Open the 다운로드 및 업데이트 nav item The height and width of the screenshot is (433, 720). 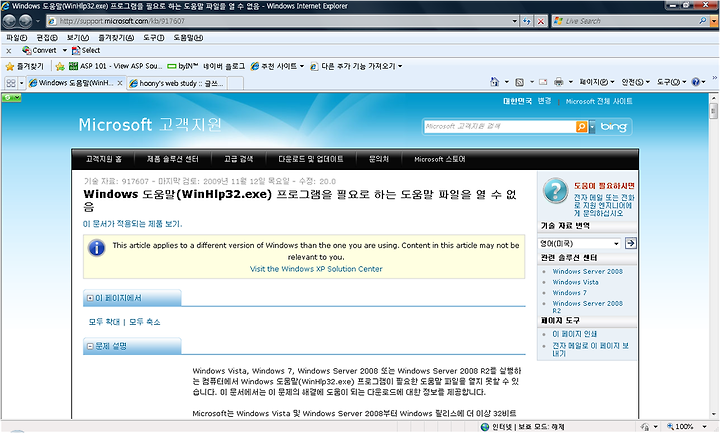pos(310,159)
